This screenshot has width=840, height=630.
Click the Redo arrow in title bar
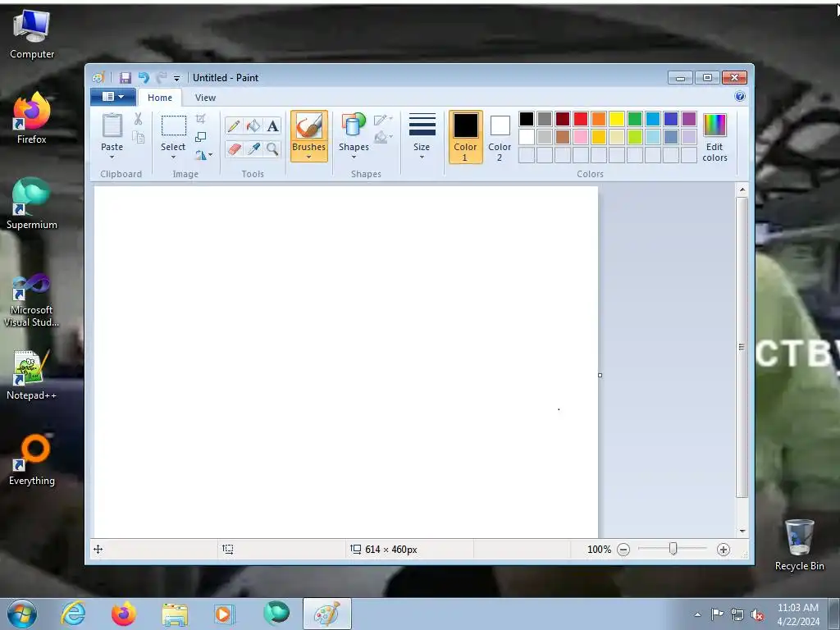point(162,78)
